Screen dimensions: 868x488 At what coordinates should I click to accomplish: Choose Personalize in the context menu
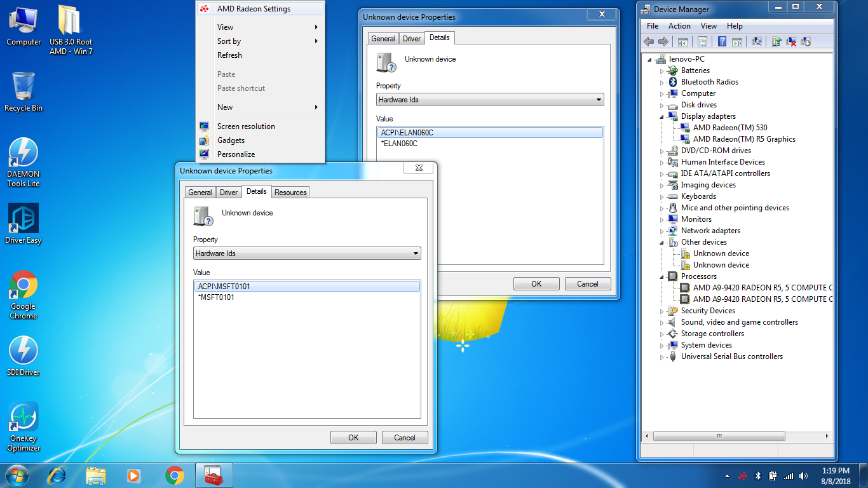point(261,154)
